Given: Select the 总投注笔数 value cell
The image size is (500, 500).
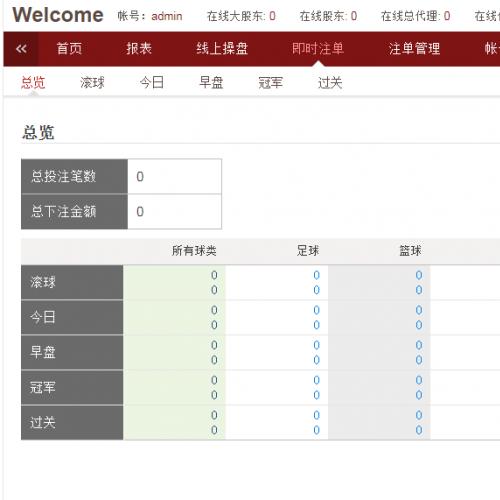Looking at the screenshot, I should 174,176.
